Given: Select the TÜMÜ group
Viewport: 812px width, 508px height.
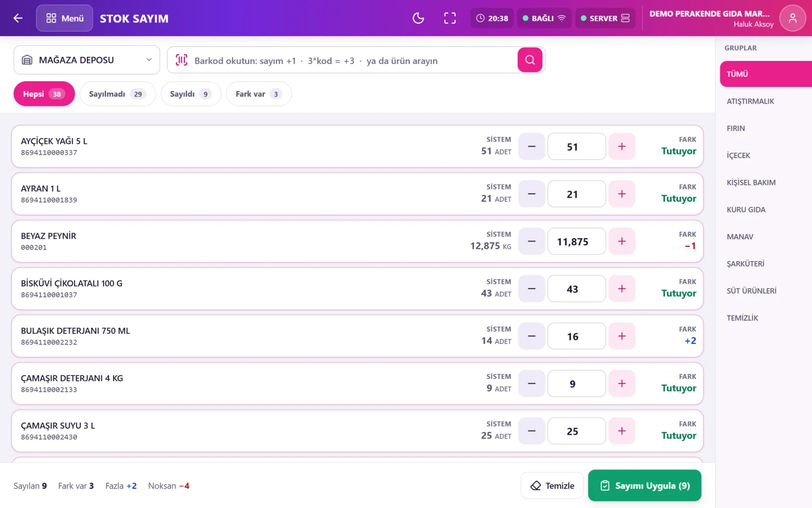Looking at the screenshot, I should [x=766, y=74].
